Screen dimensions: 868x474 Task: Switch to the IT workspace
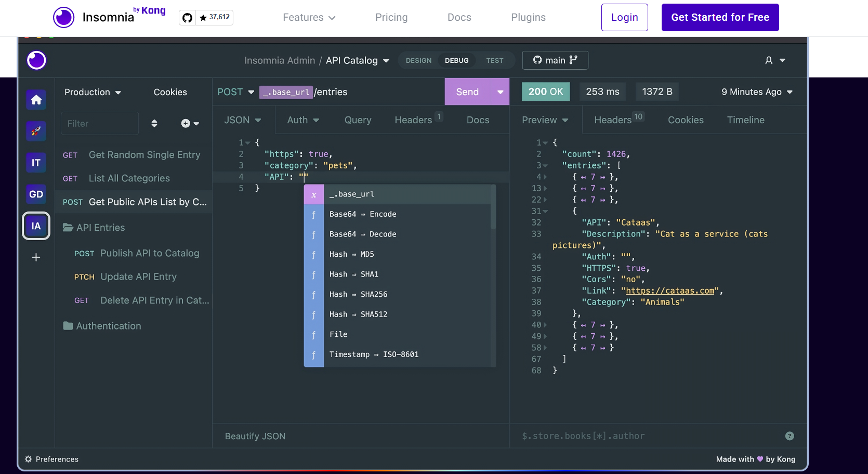click(x=36, y=163)
